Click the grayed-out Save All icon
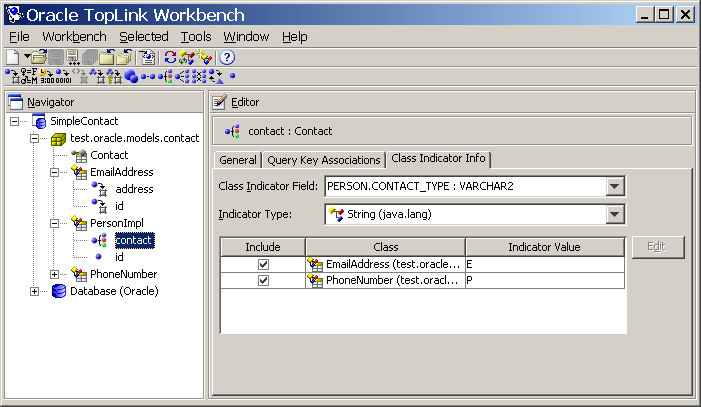 (x=90, y=57)
